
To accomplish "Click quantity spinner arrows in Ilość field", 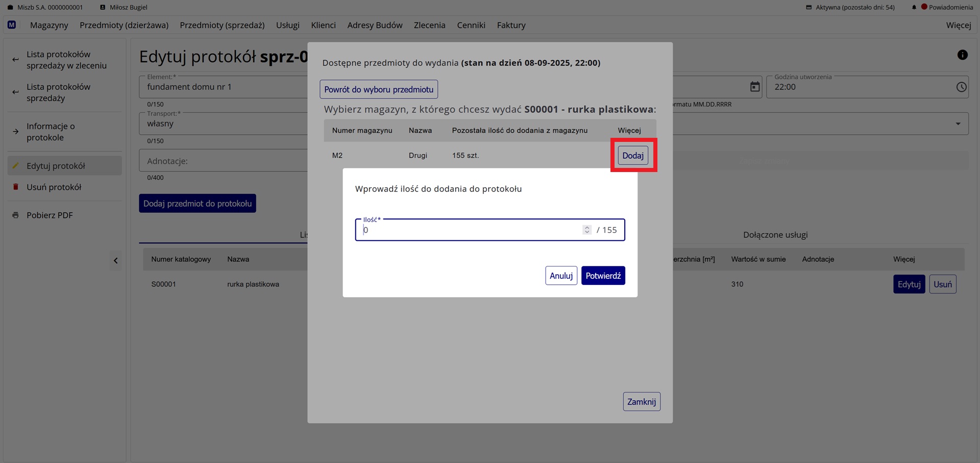I will pyautogui.click(x=587, y=230).
